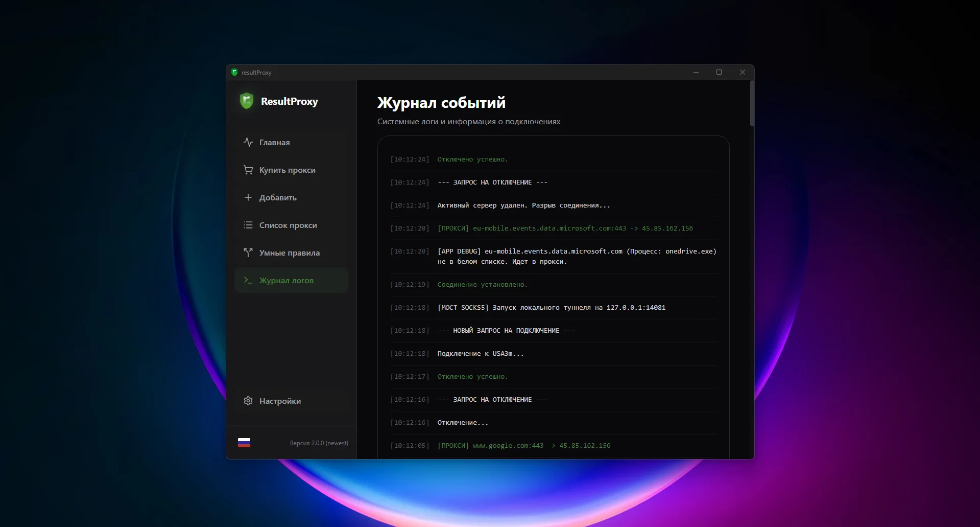
Task: Click the plus icon beside Добавить
Action: tap(248, 197)
